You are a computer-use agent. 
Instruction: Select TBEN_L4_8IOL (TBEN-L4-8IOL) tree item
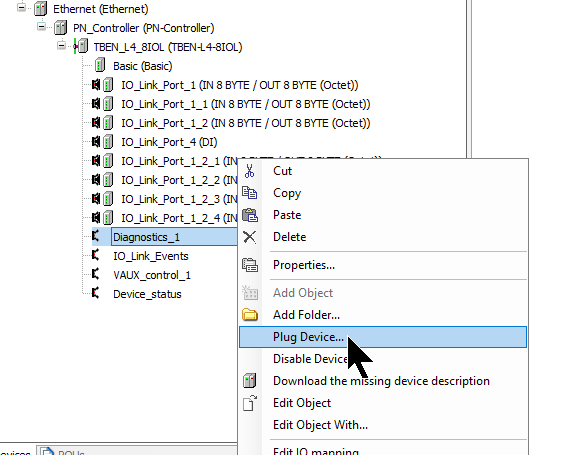168,47
